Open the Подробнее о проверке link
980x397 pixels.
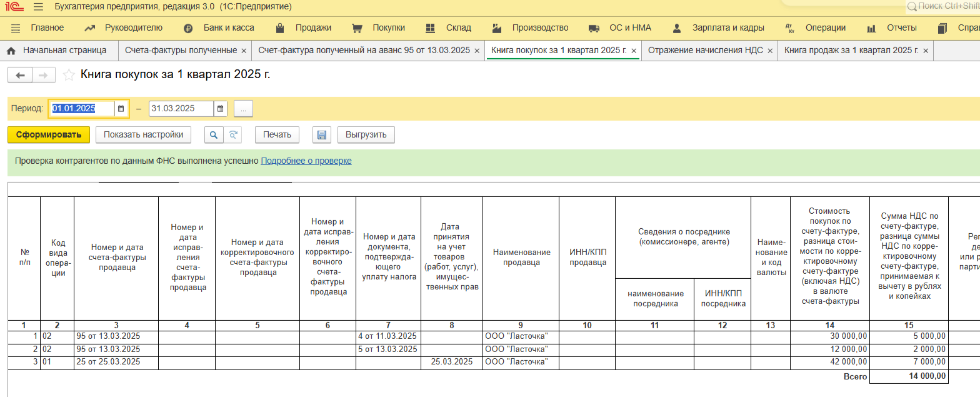point(306,161)
